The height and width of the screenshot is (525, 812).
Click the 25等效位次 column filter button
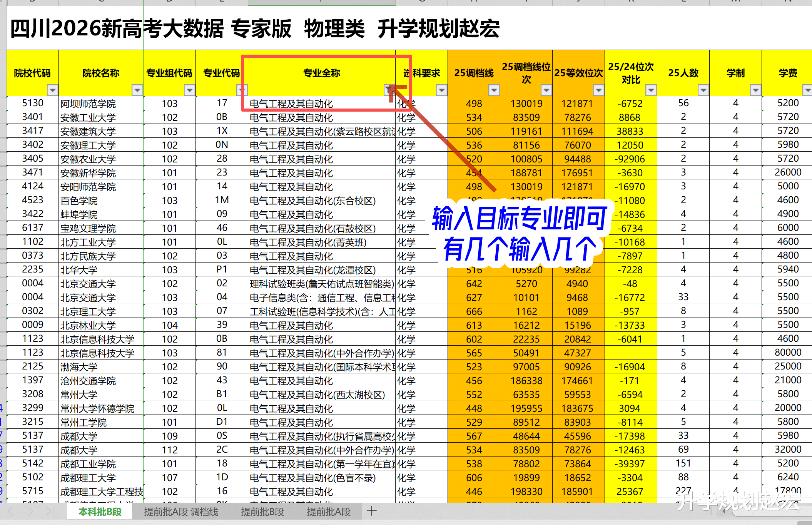click(x=598, y=90)
